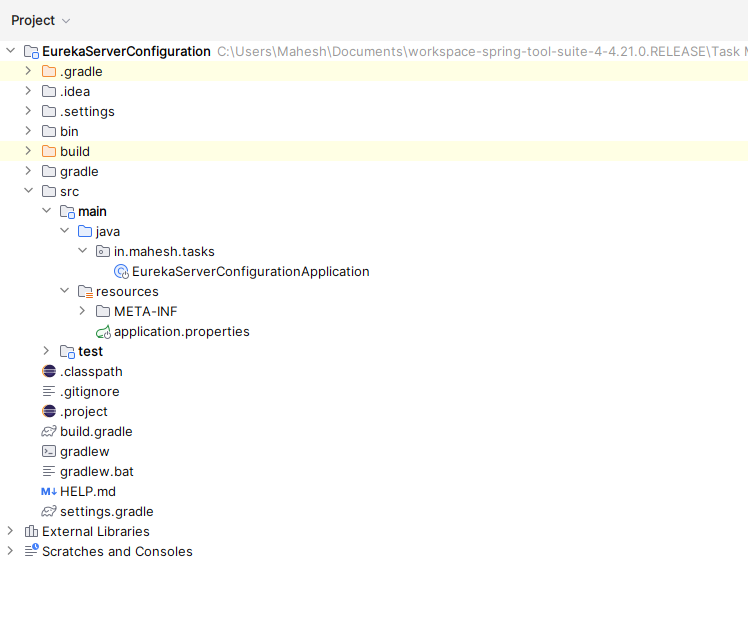Screen dimensions: 748x623
Task: Click the META-INF folder icon
Action: (103, 312)
